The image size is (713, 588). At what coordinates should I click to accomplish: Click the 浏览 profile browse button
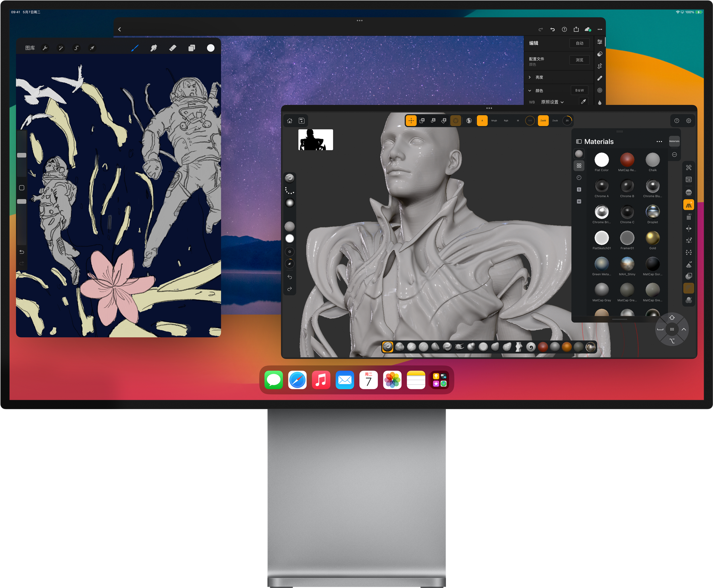pyautogui.click(x=579, y=60)
